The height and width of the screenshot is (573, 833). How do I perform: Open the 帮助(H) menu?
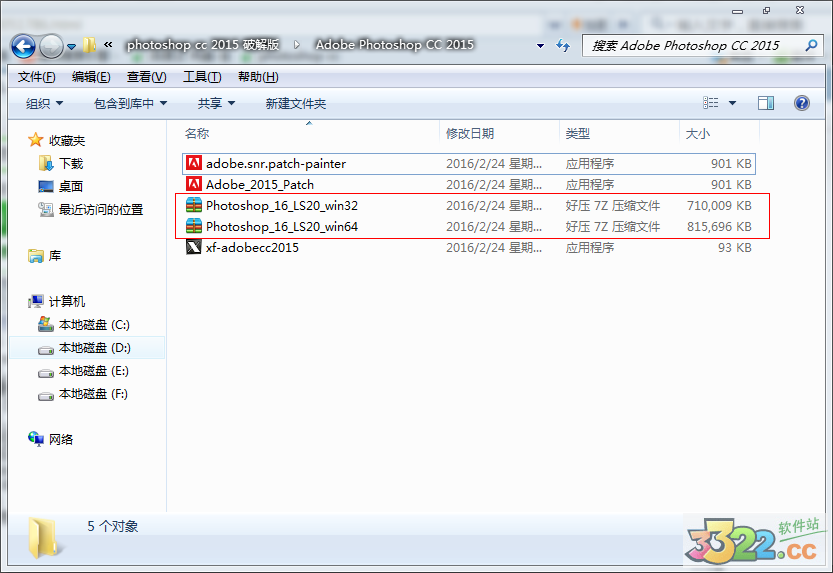click(x=258, y=77)
